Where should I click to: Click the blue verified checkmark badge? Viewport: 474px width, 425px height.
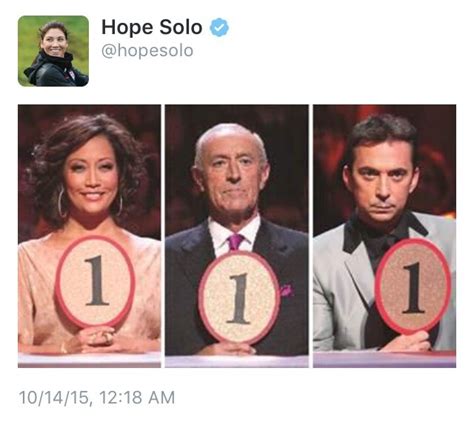tap(219, 28)
